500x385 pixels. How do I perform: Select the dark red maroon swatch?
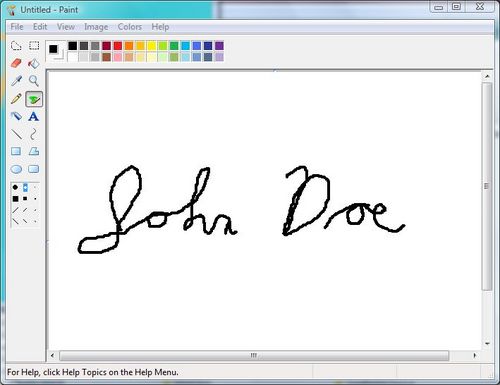click(106, 46)
